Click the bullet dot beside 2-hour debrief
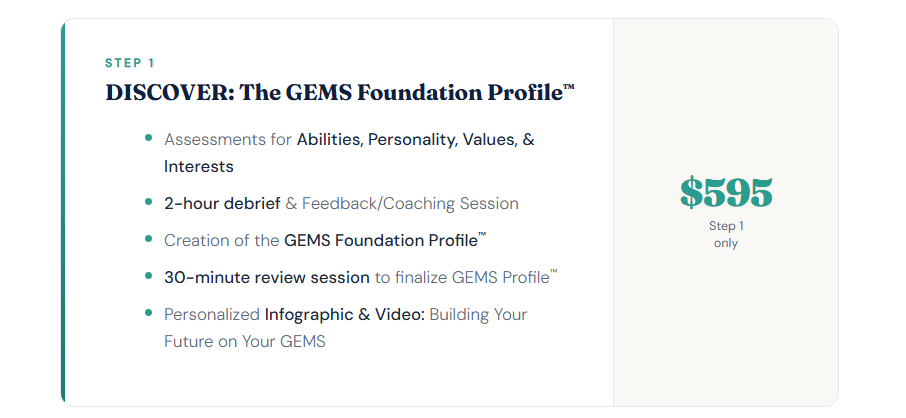Viewport: 906px width, 418px height. coord(149,202)
